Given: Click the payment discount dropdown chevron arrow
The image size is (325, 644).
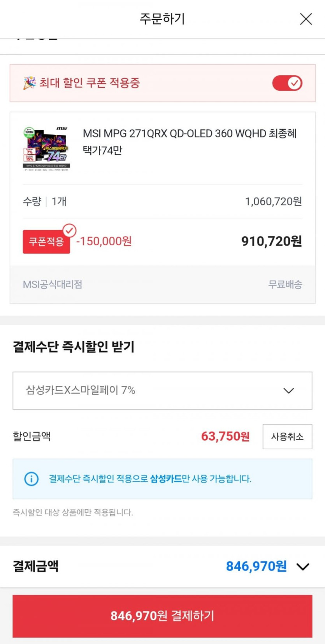Looking at the screenshot, I should click(x=288, y=391).
